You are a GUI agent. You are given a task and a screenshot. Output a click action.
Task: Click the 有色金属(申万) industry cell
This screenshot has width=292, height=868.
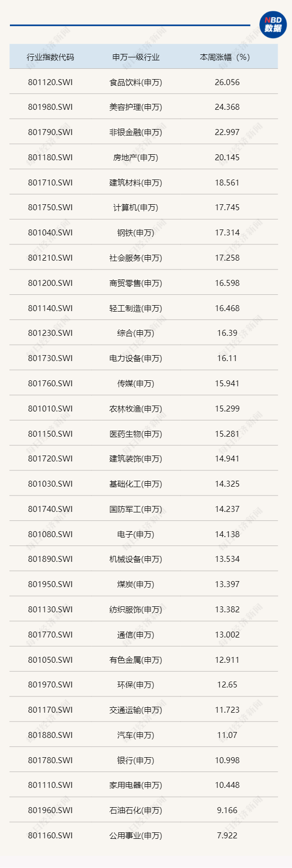pyautogui.click(x=136, y=660)
